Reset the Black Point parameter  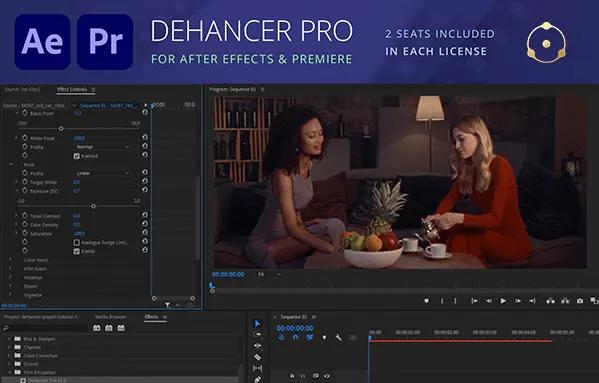(145, 112)
